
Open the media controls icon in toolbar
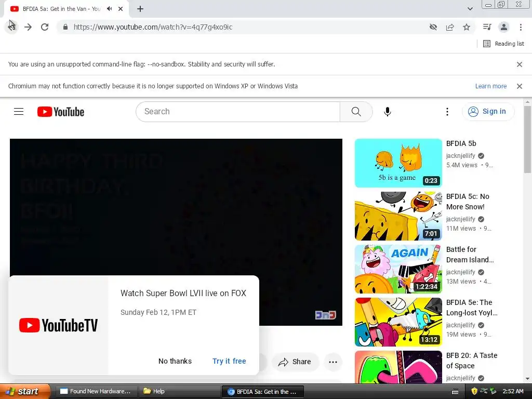(487, 27)
